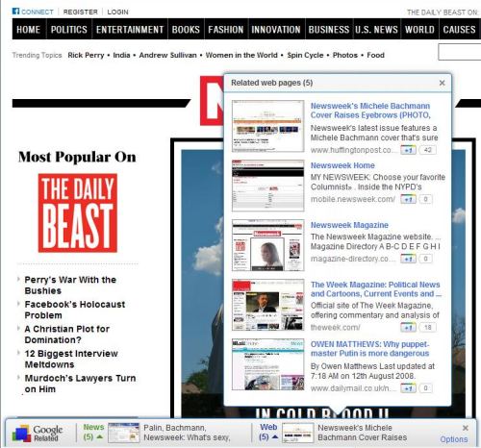Screen dimensions: 481x448
Task: Open the POLITICS section
Action: coord(69,30)
